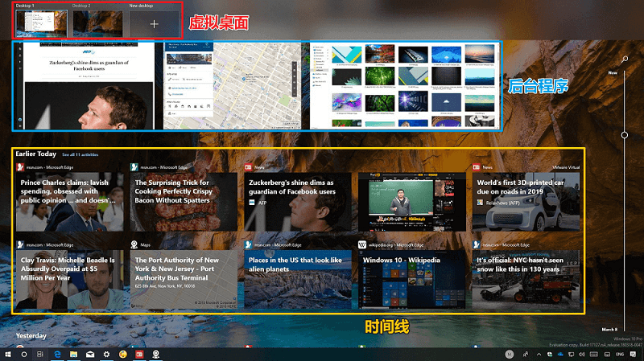Image resolution: width=644 pixels, height=361 pixels.
Task: Click the Task View taskbar icon
Action: click(40, 354)
